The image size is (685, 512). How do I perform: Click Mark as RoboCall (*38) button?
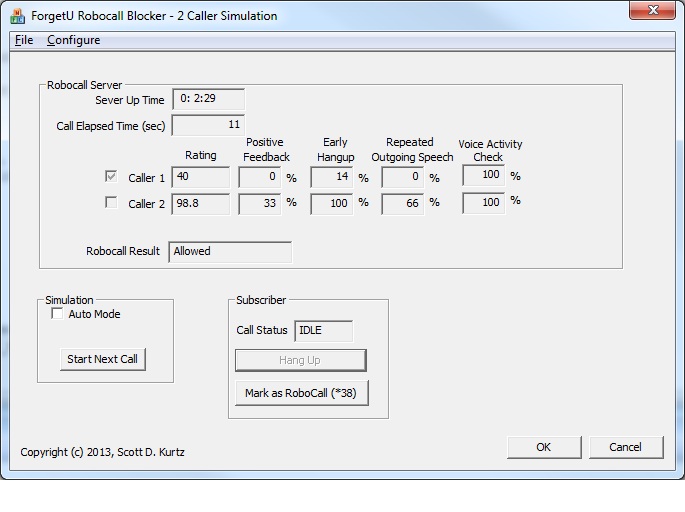coord(301,393)
